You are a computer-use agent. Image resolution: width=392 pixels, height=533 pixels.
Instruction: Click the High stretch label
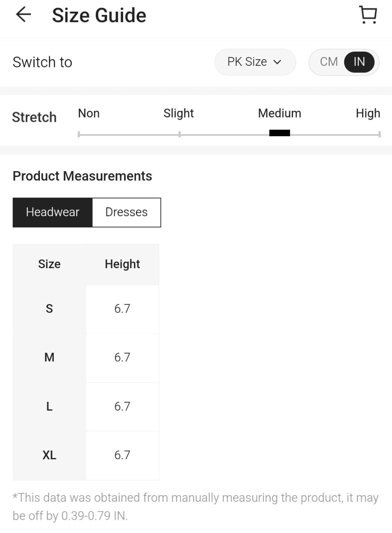368,113
